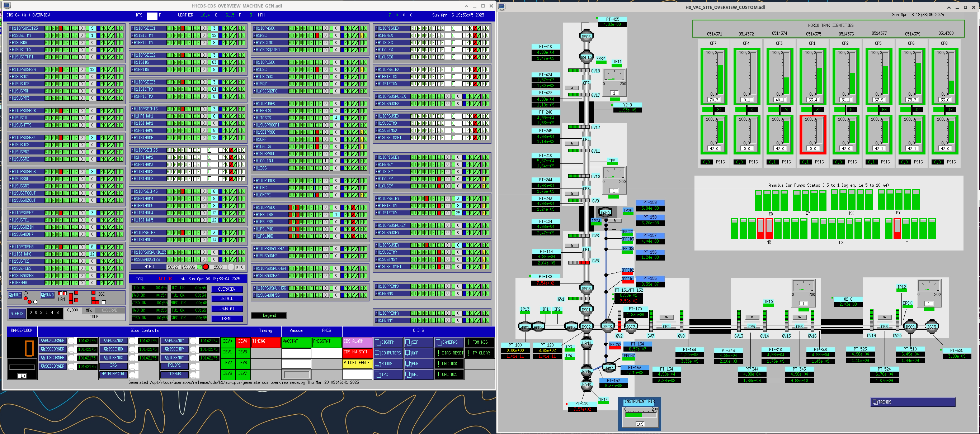Open the TCSENDY related display menu
Image resolution: width=980 pixels, height=434 pixels.
(x=175, y=358)
